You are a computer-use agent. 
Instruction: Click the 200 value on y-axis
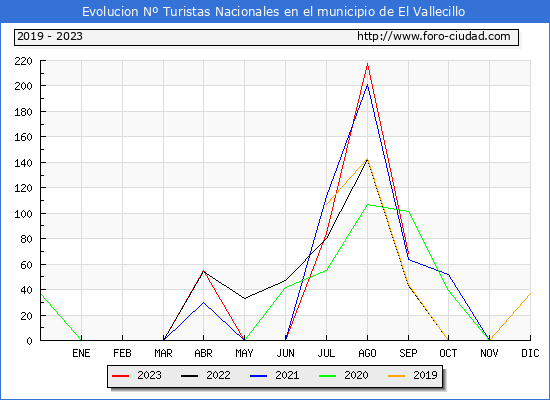click(x=23, y=86)
